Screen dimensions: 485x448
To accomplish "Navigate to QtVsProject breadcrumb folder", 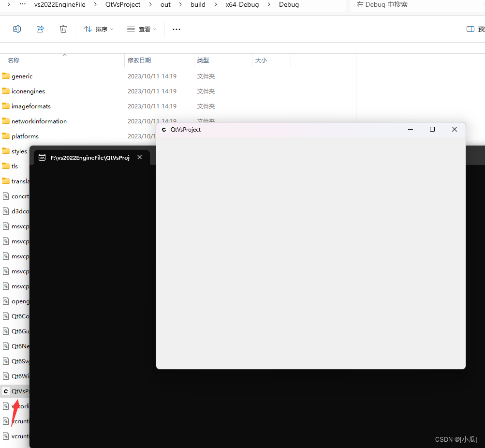I will pyautogui.click(x=123, y=5).
